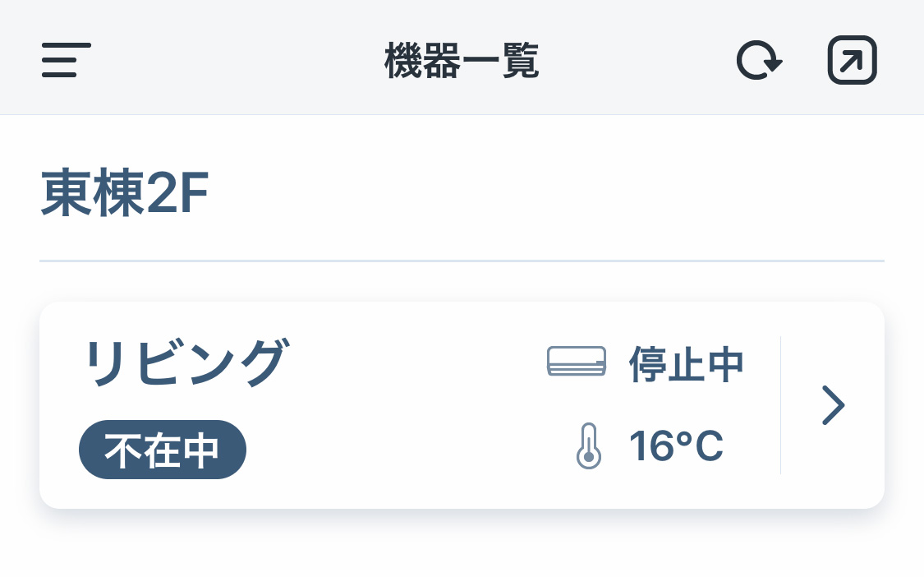Click the air conditioner icon
This screenshot has width=924, height=577.
click(x=577, y=361)
